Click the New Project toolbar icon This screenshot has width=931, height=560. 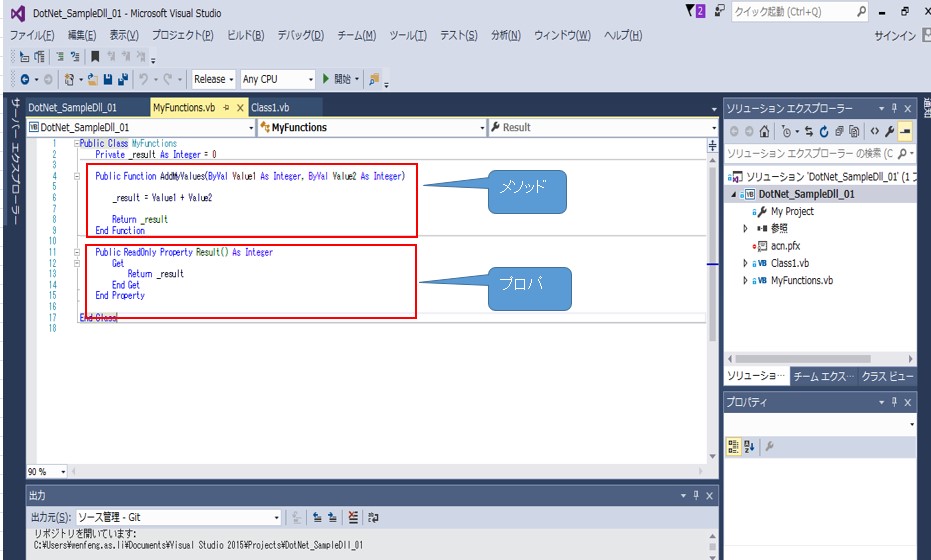pyautogui.click(x=69, y=79)
